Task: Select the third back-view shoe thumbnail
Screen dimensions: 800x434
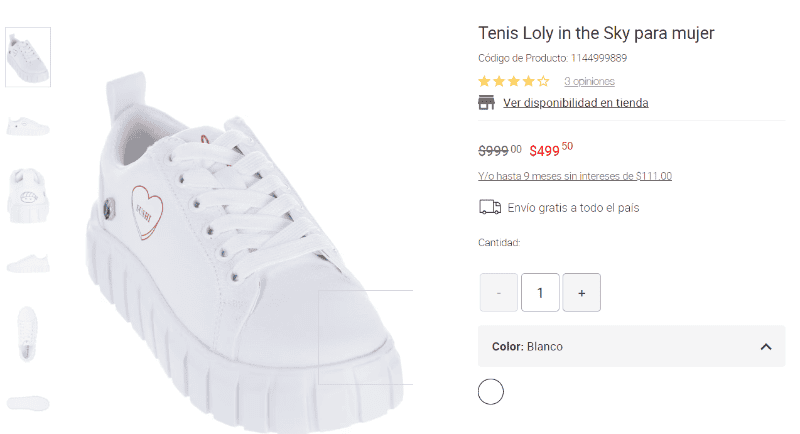Action: point(28,193)
